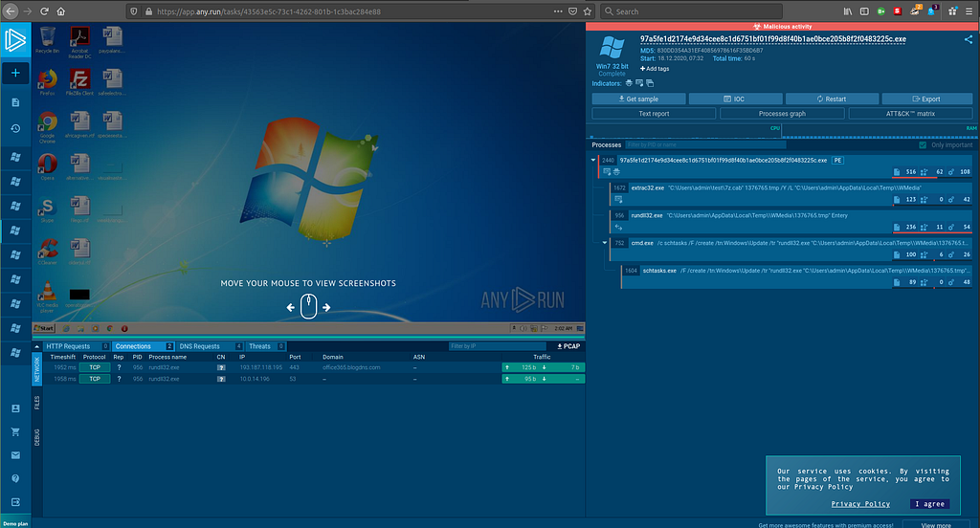Open the Firefox library icon
This screenshot has height=528, width=980.
point(848,11)
